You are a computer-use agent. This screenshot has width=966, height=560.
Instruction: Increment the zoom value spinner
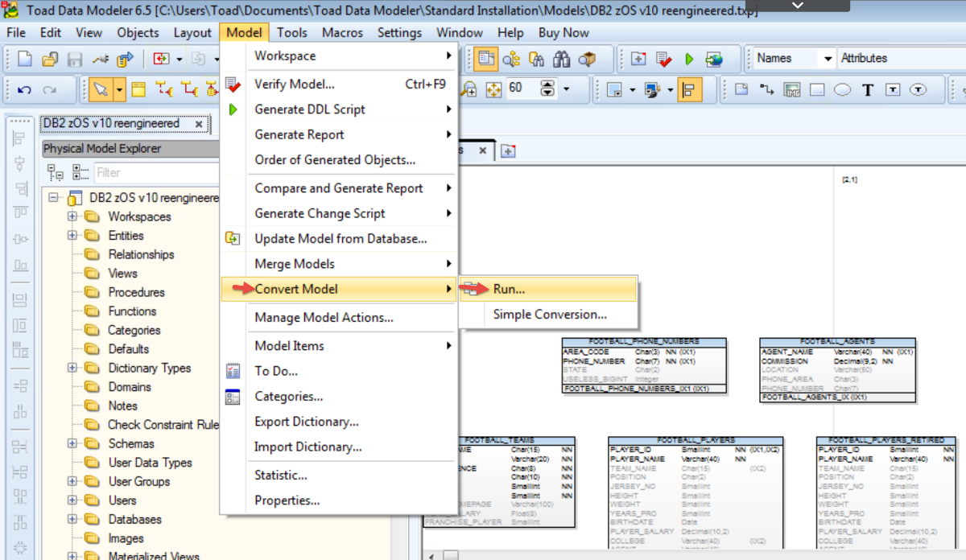[547, 84]
